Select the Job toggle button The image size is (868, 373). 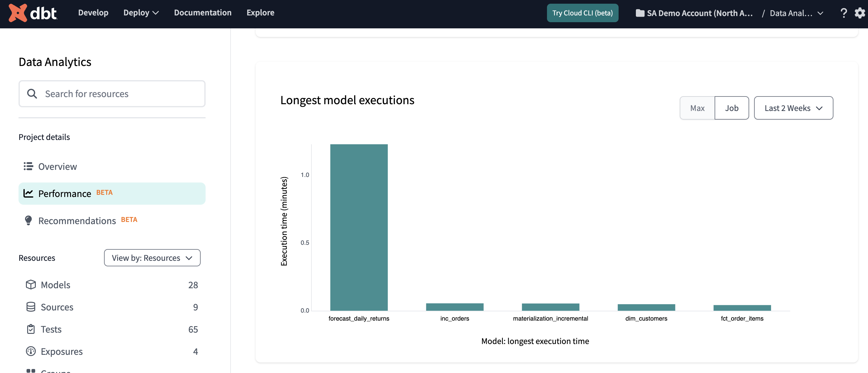click(x=732, y=108)
